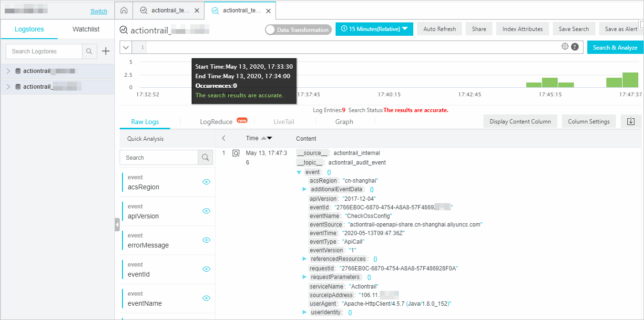644x320 pixels.
Task: Select the LogReduce tab
Action: (216, 122)
